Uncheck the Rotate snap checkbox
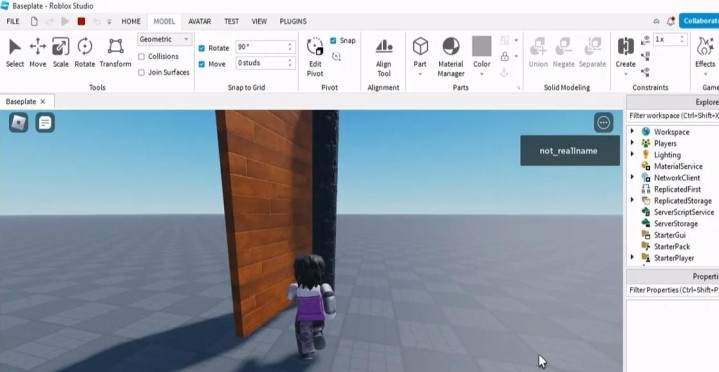 tap(201, 48)
